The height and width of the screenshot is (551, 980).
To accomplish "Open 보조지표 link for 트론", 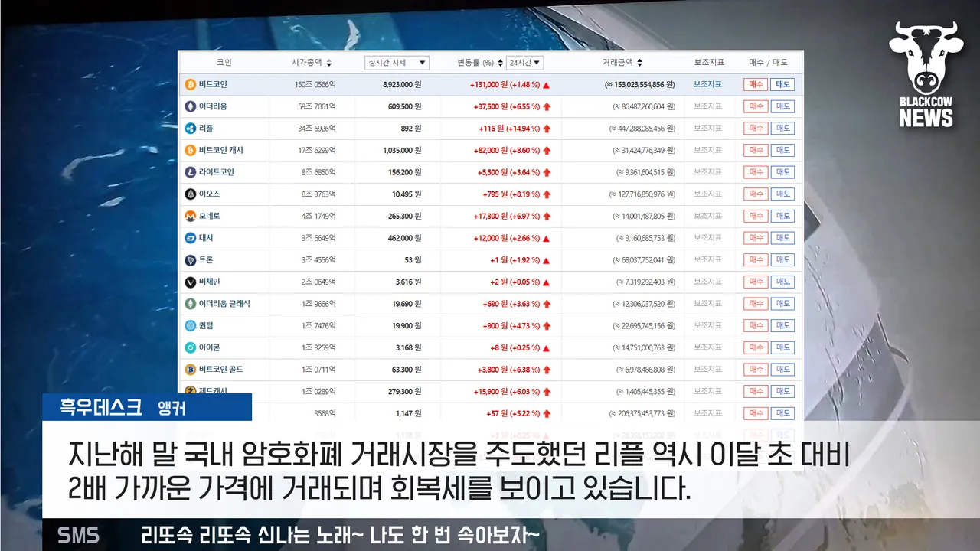I will click(707, 260).
